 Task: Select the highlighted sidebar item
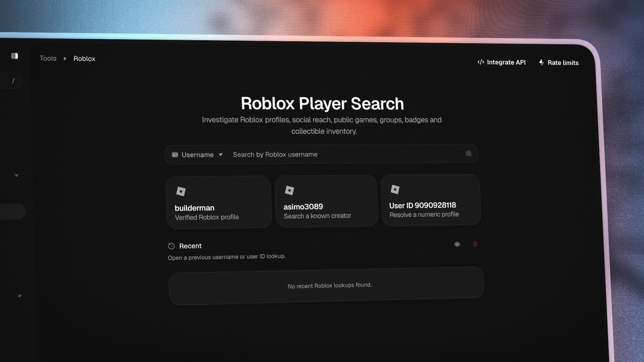(x=12, y=212)
